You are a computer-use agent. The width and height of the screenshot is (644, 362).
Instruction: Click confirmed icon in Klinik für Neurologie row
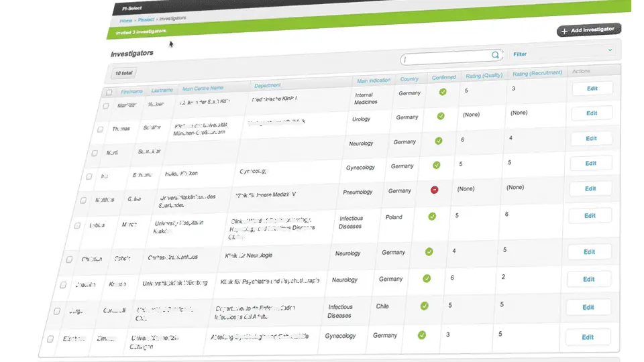pyautogui.click(x=429, y=251)
